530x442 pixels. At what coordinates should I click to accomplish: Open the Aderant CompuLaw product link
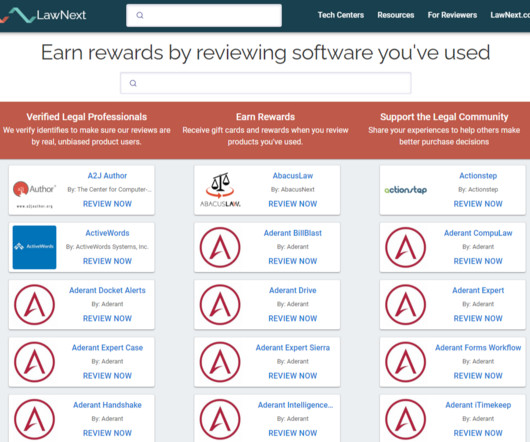(478, 233)
